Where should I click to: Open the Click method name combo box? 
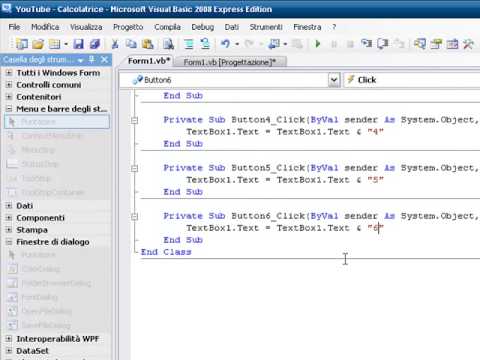pyautogui.click(x=412, y=80)
